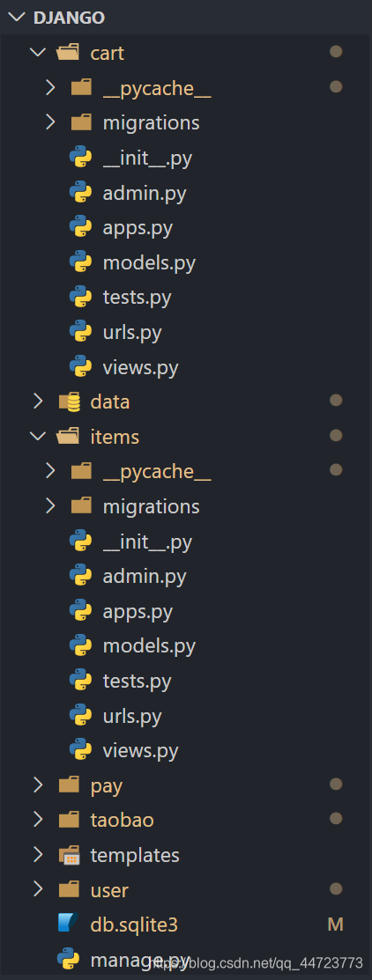Expand the data folder chevron

point(38,402)
